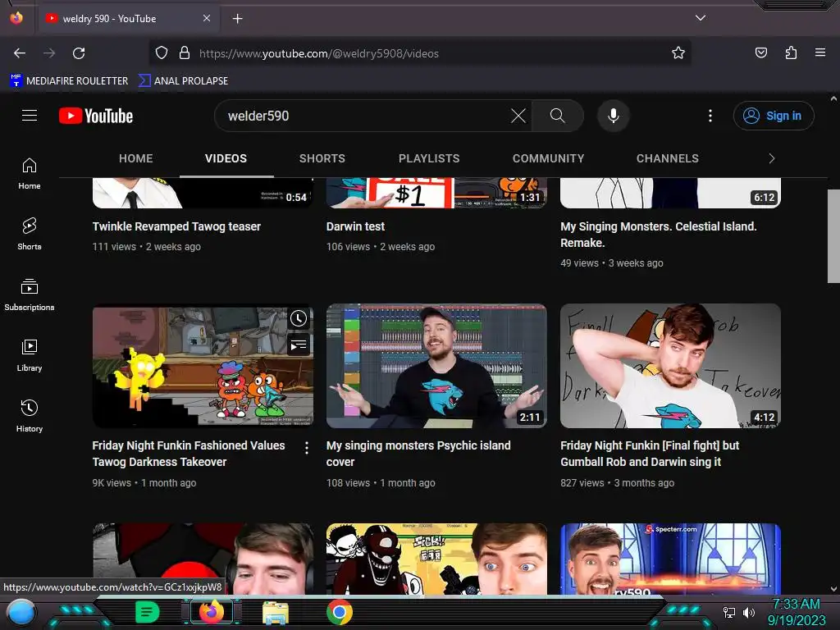Open Darwin test video title
Image resolution: width=840 pixels, height=630 pixels.
(355, 226)
